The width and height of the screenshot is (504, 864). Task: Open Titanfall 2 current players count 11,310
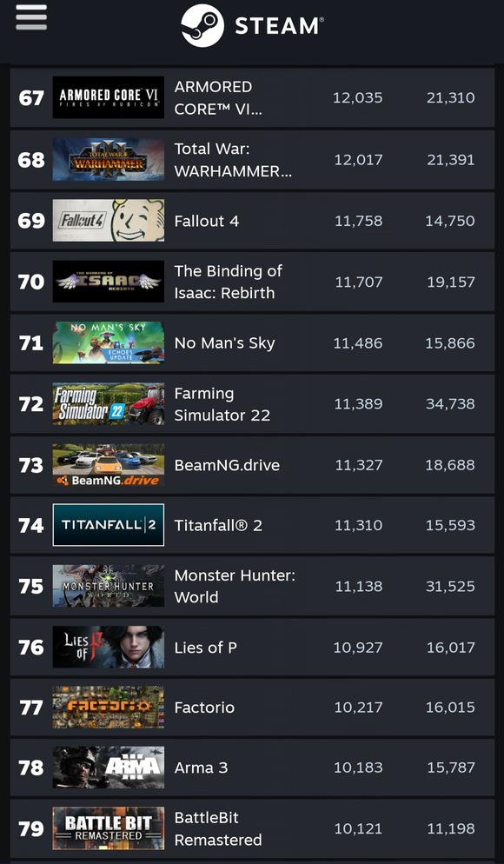coord(359,525)
